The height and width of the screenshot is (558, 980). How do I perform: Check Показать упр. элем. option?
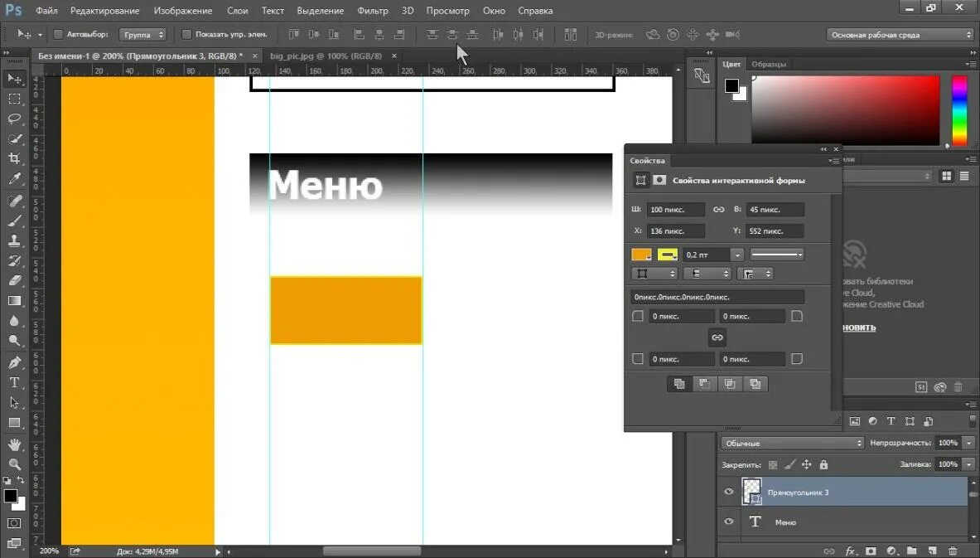coord(186,34)
